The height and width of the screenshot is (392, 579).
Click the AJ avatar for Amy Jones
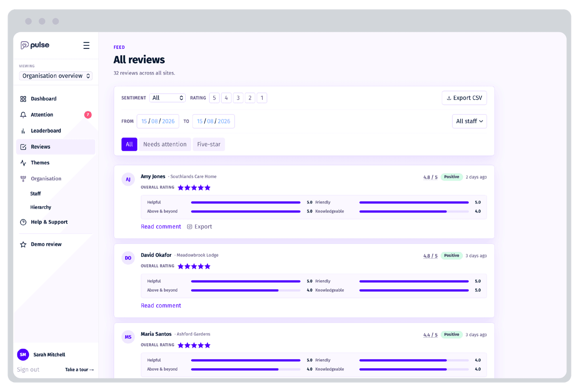coord(128,179)
